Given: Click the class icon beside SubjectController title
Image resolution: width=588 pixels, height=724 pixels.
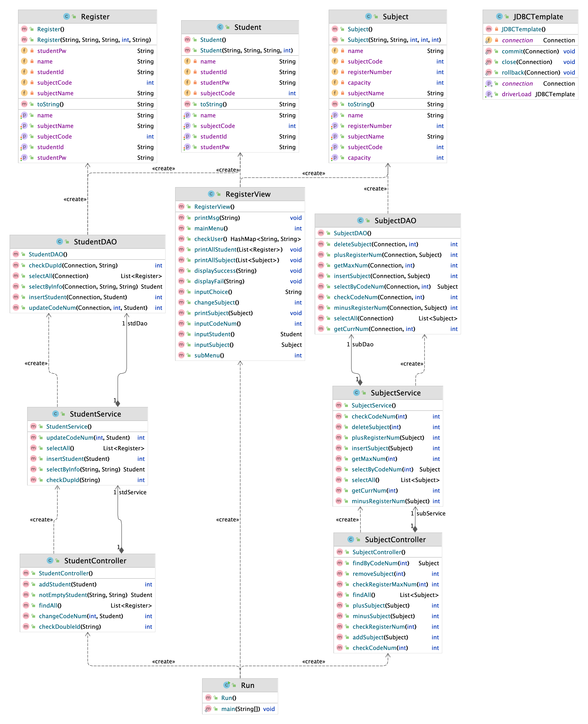Looking at the screenshot, I should pos(351,539).
